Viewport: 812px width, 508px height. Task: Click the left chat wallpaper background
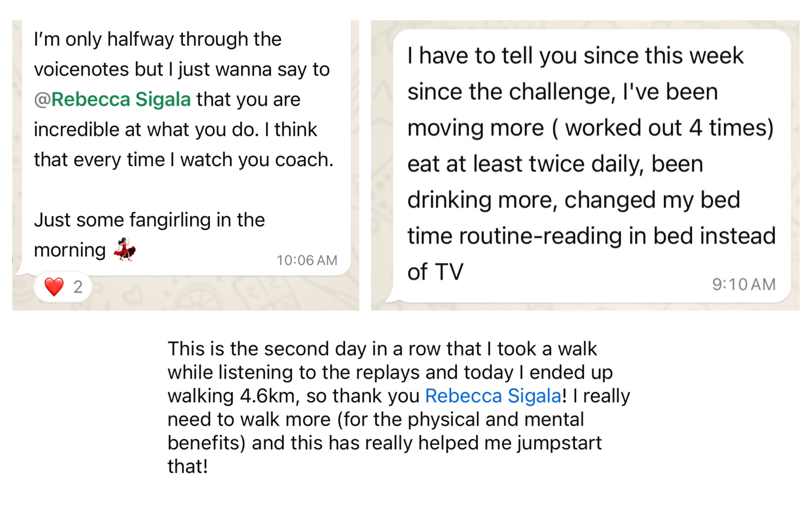click(226, 294)
